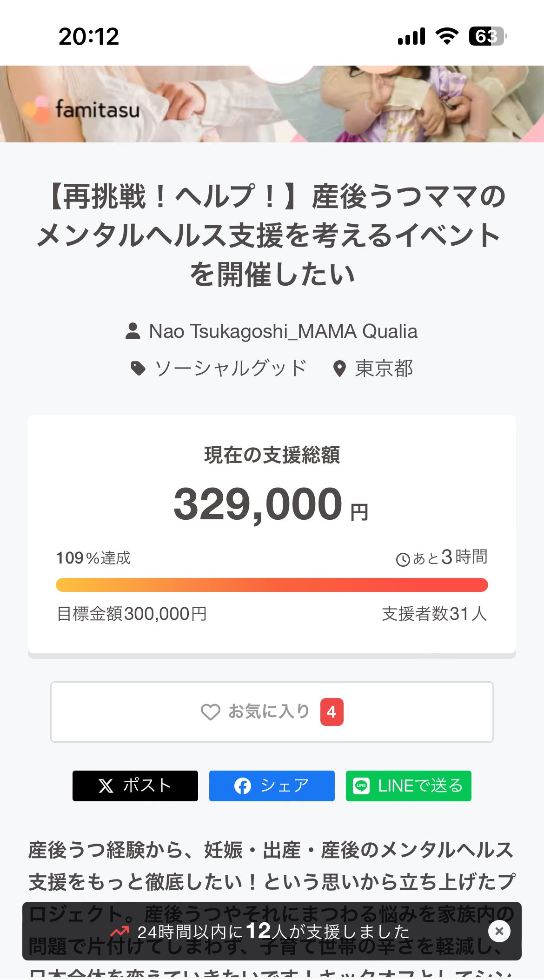Image resolution: width=544 pixels, height=980 pixels.
Task: Open creator Nao Tsukagoshi_MAMA Qualia profile
Action: (283, 331)
